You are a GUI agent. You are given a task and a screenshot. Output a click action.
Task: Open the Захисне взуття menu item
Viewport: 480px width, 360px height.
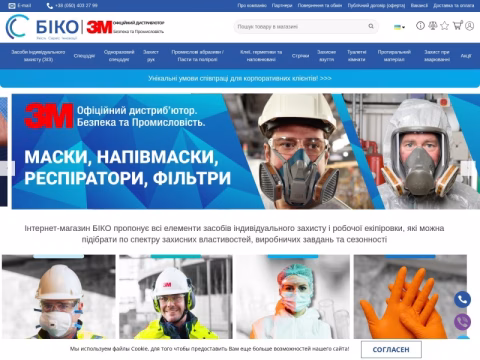[326, 56]
